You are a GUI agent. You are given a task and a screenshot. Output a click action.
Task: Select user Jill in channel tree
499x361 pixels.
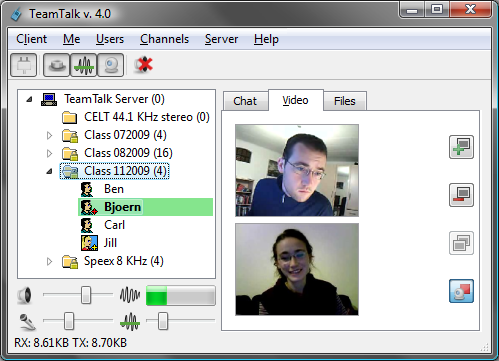(110, 243)
